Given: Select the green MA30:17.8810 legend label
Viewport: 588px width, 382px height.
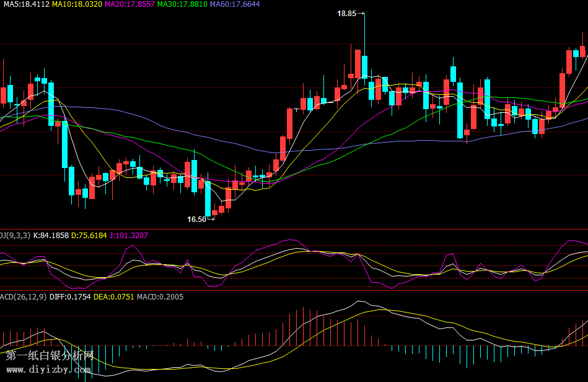Looking at the screenshot, I should click(x=182, y=4).
